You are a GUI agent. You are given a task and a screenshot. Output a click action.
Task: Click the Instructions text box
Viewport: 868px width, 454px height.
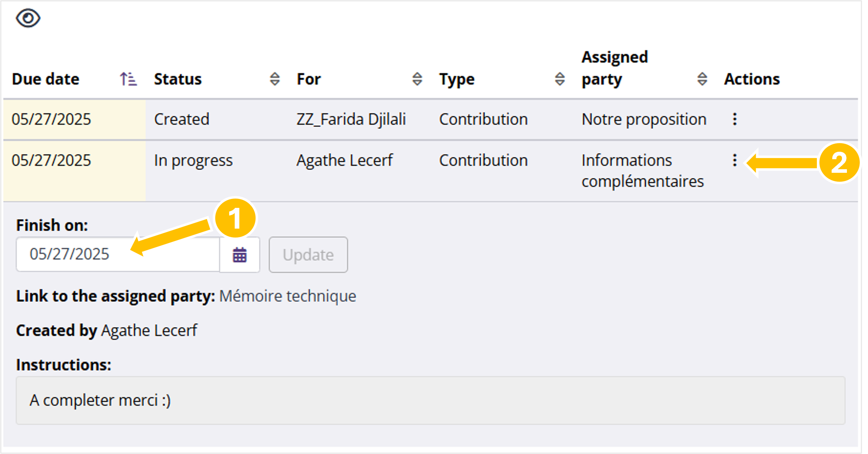tap(430, 400)
